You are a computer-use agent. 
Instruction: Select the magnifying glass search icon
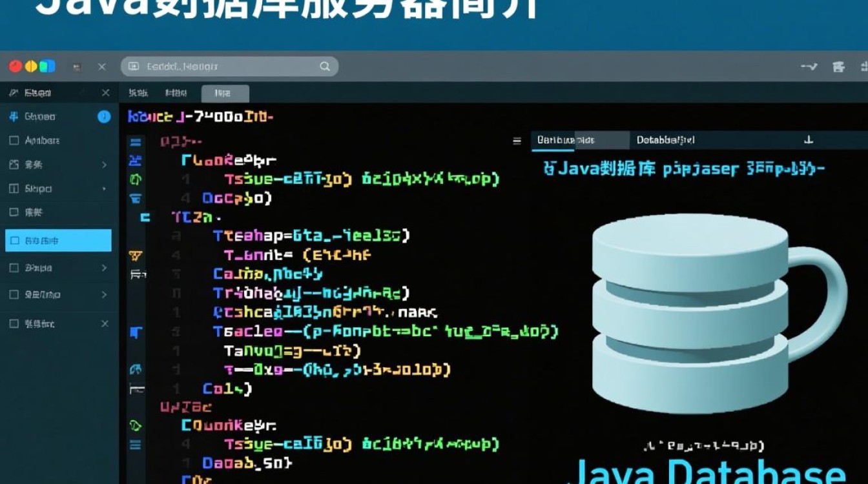point(324,66)
